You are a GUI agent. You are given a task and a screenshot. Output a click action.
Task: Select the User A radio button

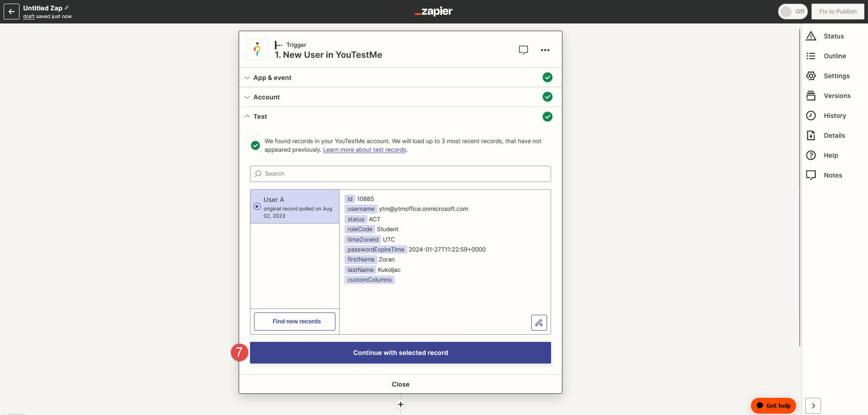click(257, 206)
